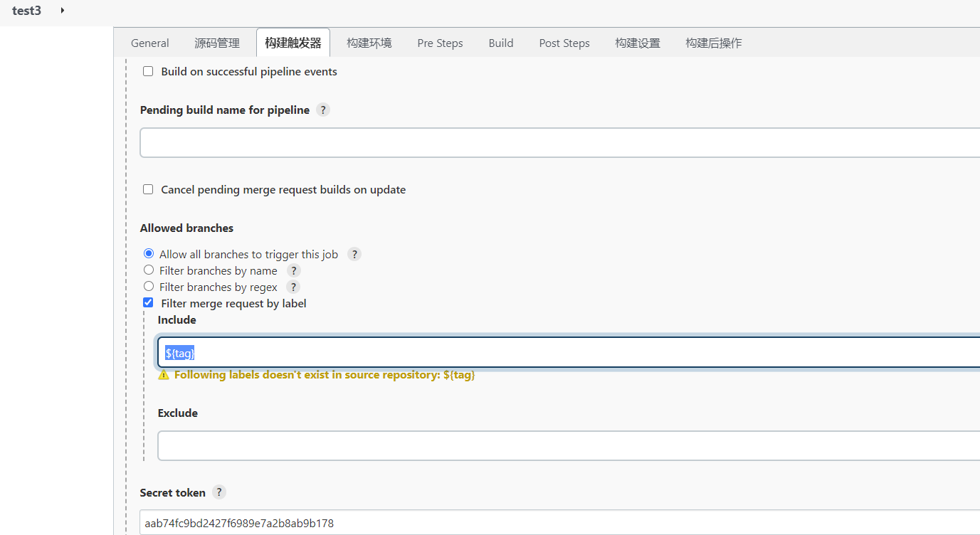Disable Filter merge request by label

(147, 302)
